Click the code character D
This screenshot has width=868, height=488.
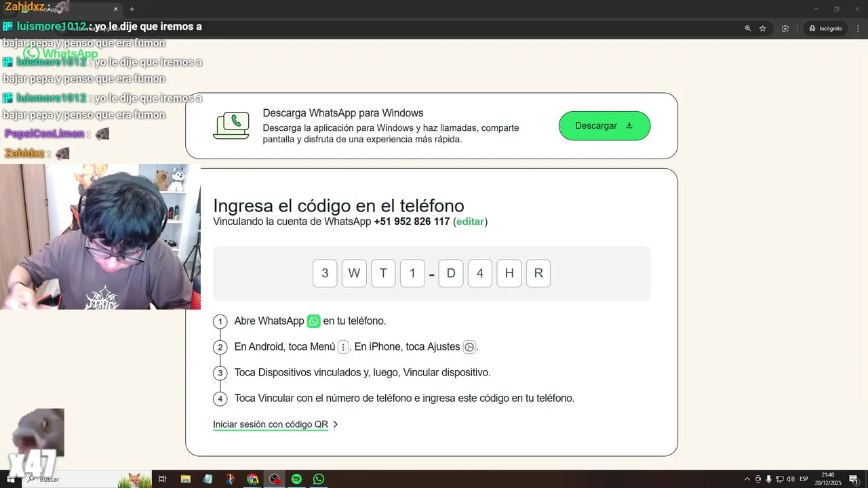[451, 273]
